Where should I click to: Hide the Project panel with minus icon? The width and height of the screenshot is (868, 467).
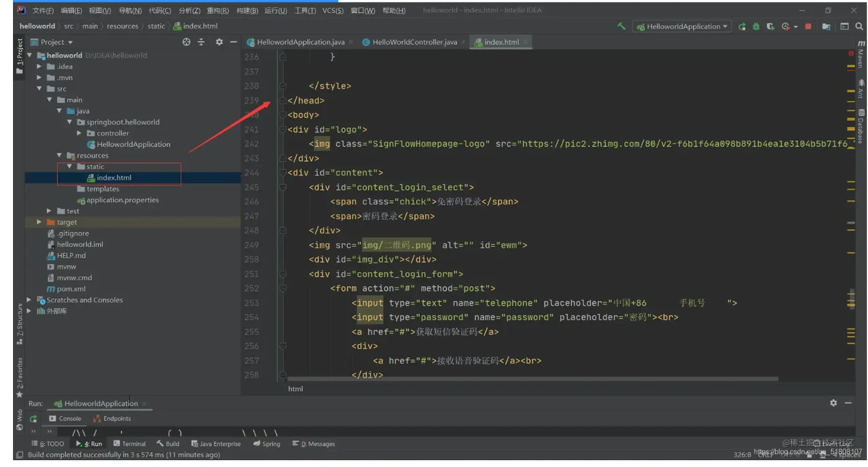[233, 42]
